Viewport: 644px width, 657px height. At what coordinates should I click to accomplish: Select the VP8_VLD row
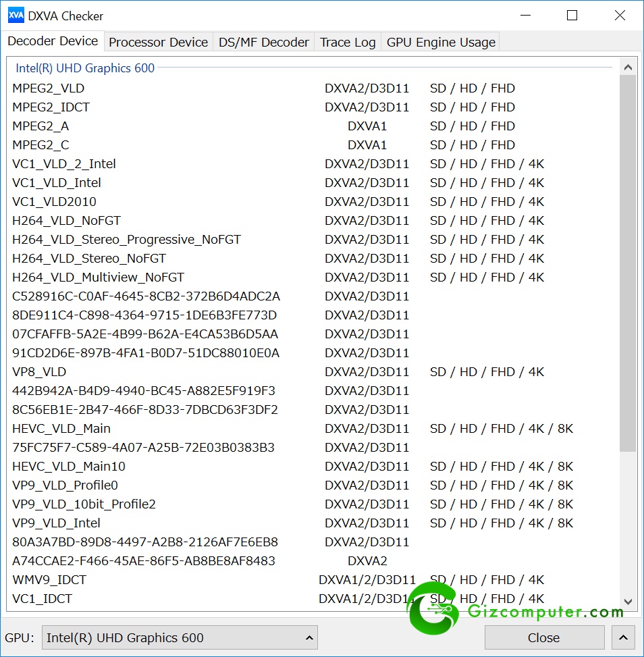click(312, 371)
